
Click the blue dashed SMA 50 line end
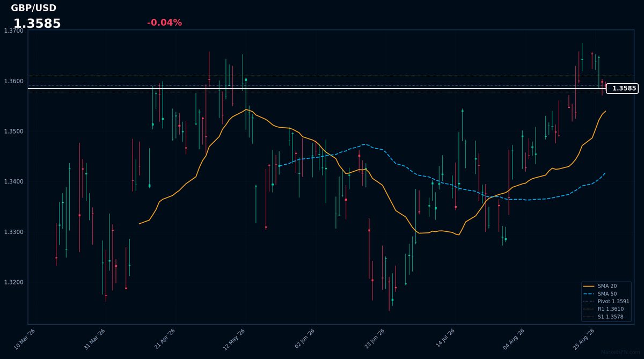tap(605, 173)
